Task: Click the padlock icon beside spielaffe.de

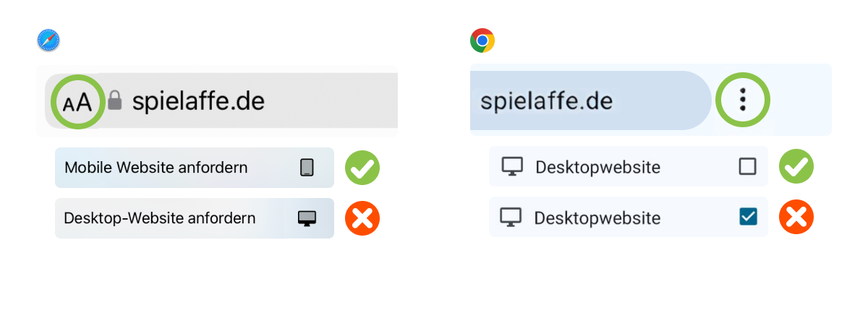Action: coord(114,100)
